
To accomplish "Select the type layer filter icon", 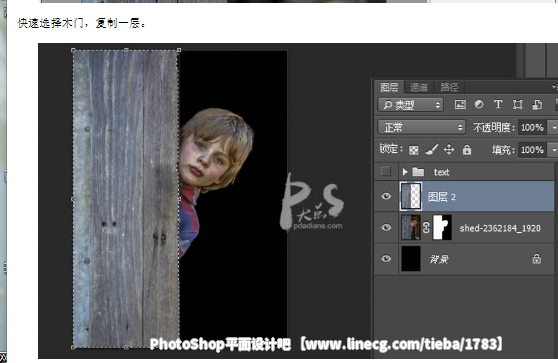I will tap(498, 104).
